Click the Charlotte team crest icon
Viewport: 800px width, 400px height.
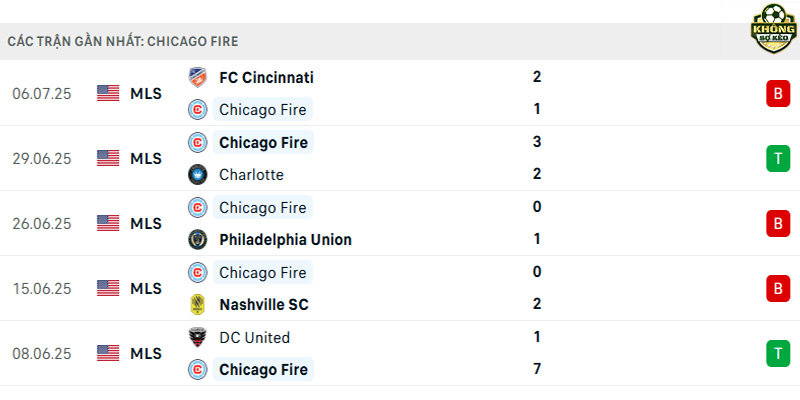click(x=197, y=174)
